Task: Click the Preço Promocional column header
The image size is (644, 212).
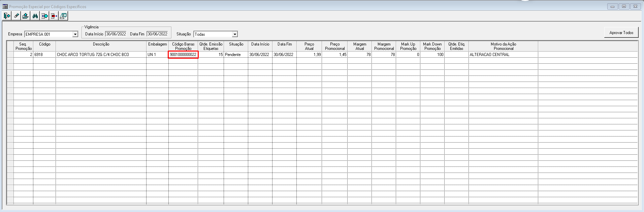Action: tap(335, 46)
